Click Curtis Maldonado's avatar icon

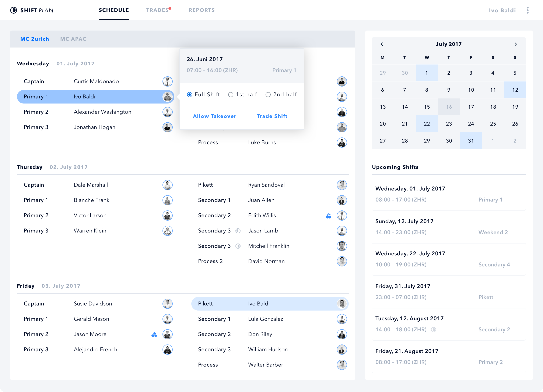(x=167, y=81)
